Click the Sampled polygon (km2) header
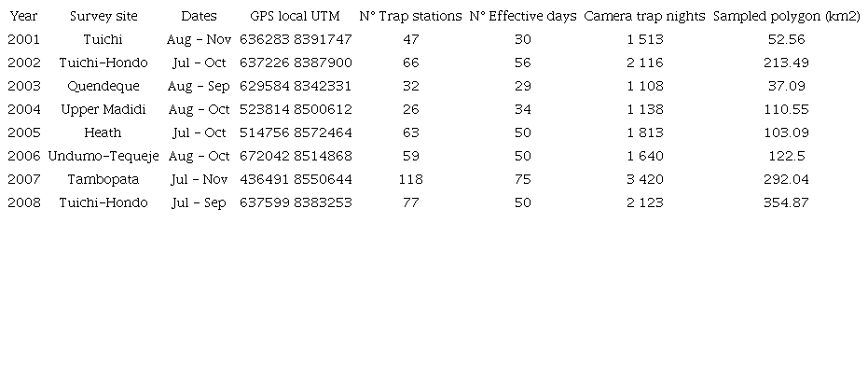 coord(786,16)
